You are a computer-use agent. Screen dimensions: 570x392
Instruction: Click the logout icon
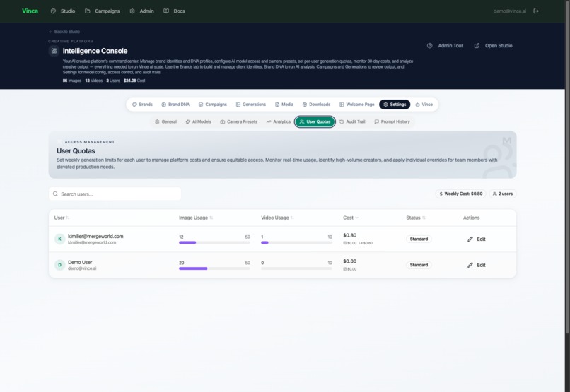536,11
